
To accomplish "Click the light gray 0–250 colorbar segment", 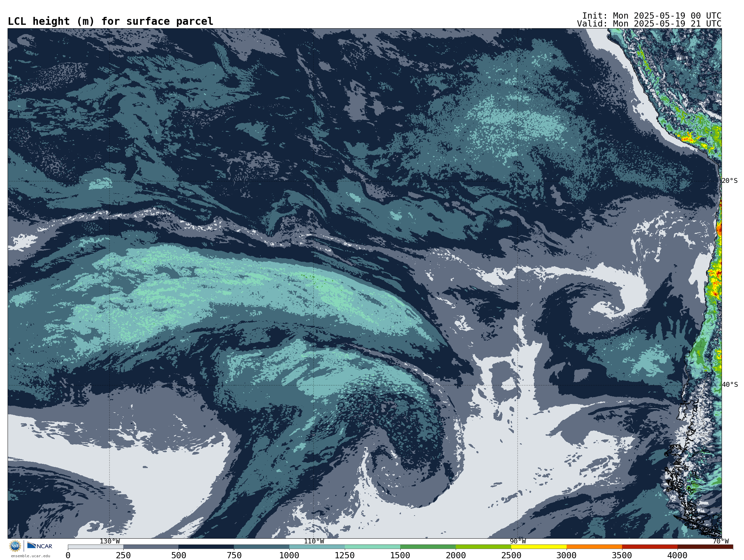I will tap(95, 547).
